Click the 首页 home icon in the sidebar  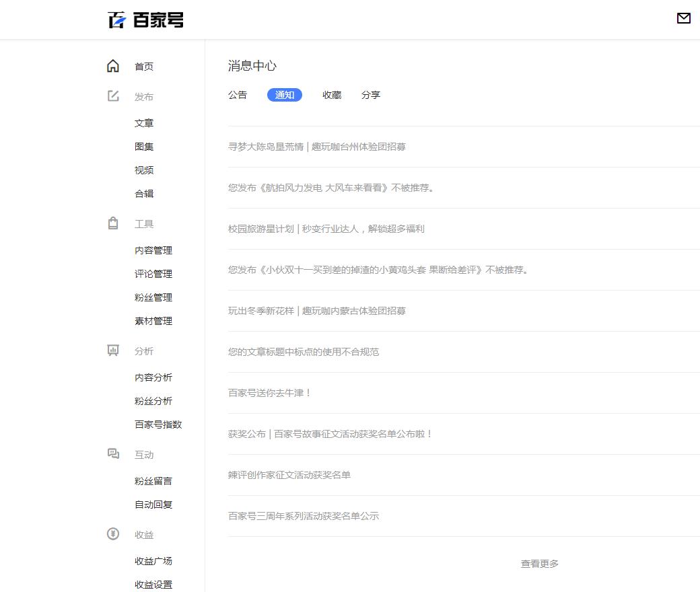point(112,65)
